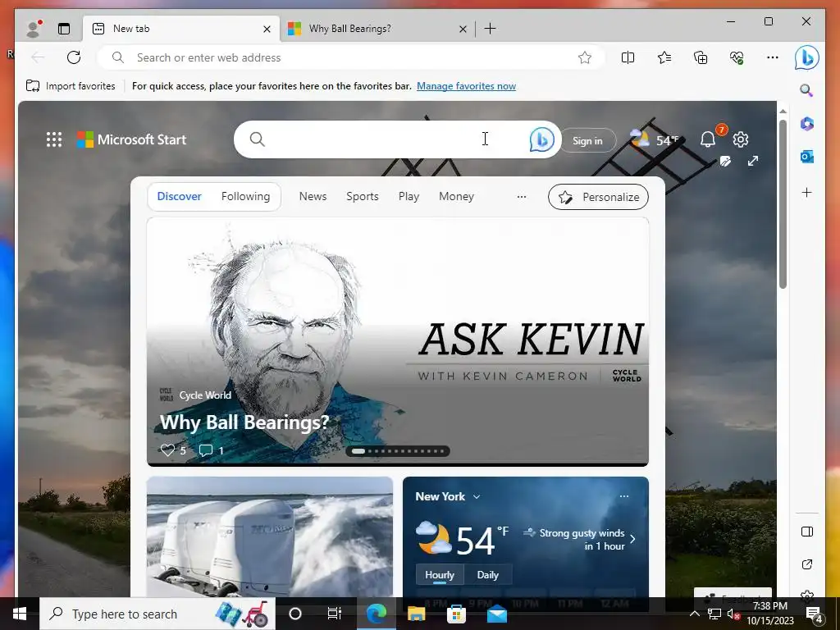Screen dimensions: 840x630
Task: Click the Sign in button
Action: (x=587, y=141)
